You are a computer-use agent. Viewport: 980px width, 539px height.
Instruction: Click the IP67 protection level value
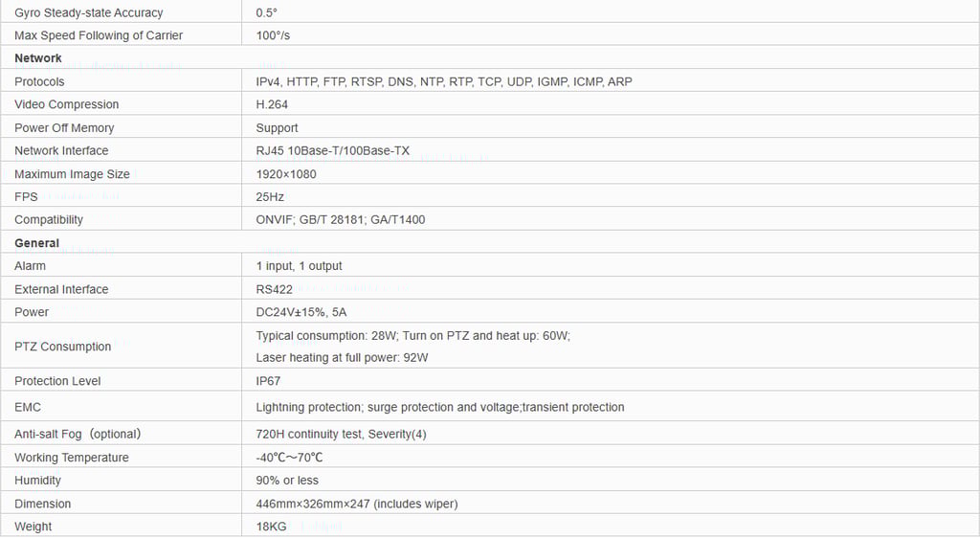point(268,381)
